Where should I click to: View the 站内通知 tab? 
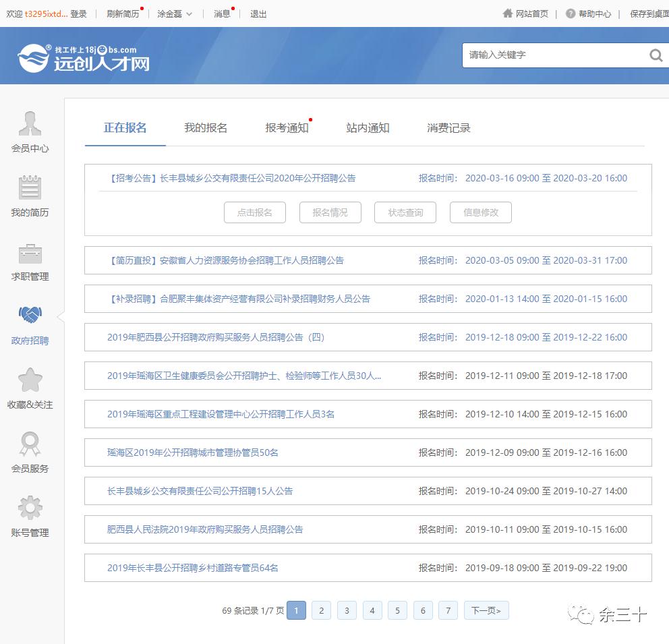coord(366,127)
